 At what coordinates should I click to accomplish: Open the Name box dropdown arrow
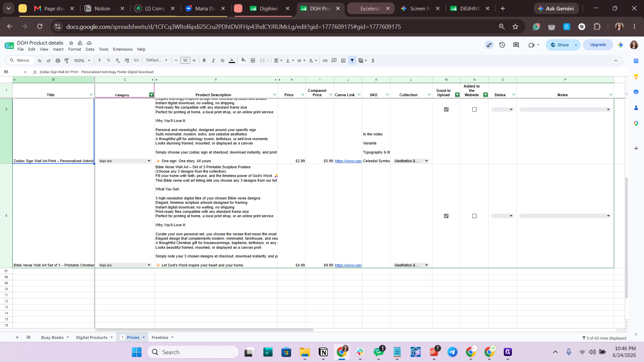tap(25, 72)
